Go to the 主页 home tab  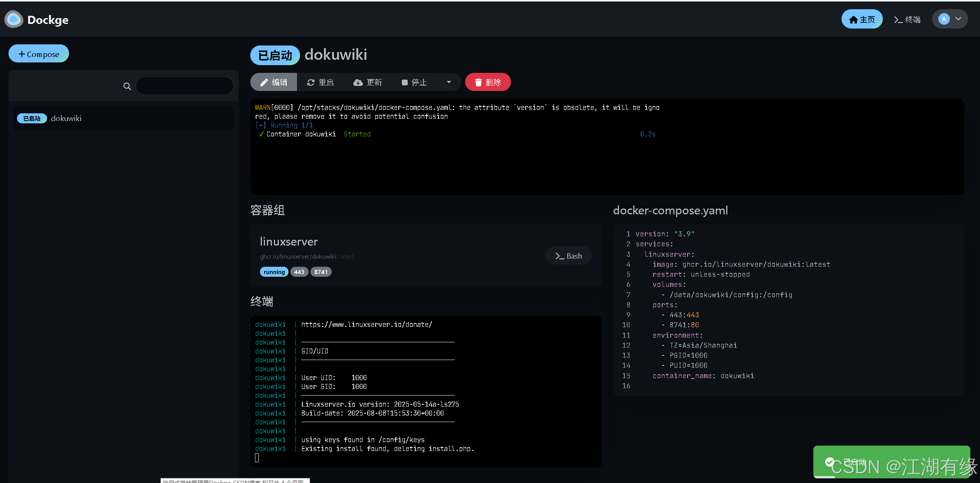pos(862,19)
